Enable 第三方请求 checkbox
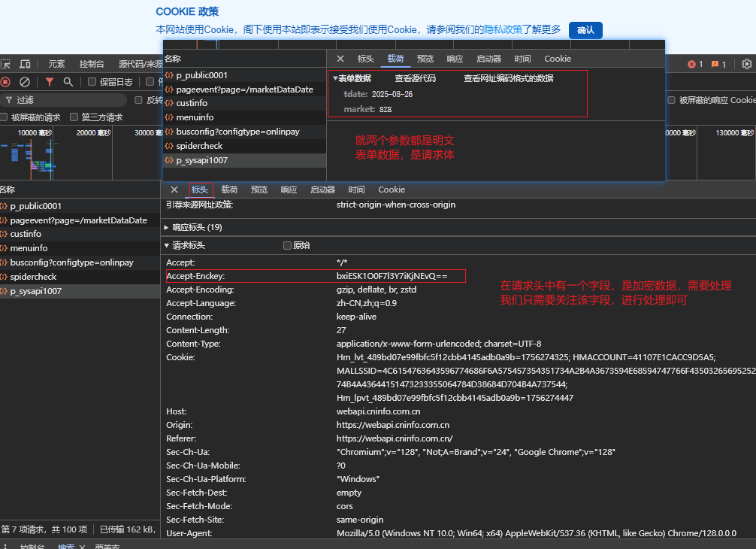756x549 pixels. click(74, 117)
